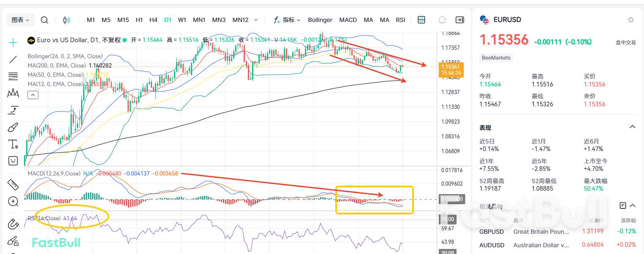This screenshot has height=254, width=644.
Task: Expand more timeframes after MN12
Action: tap(256, 20)
